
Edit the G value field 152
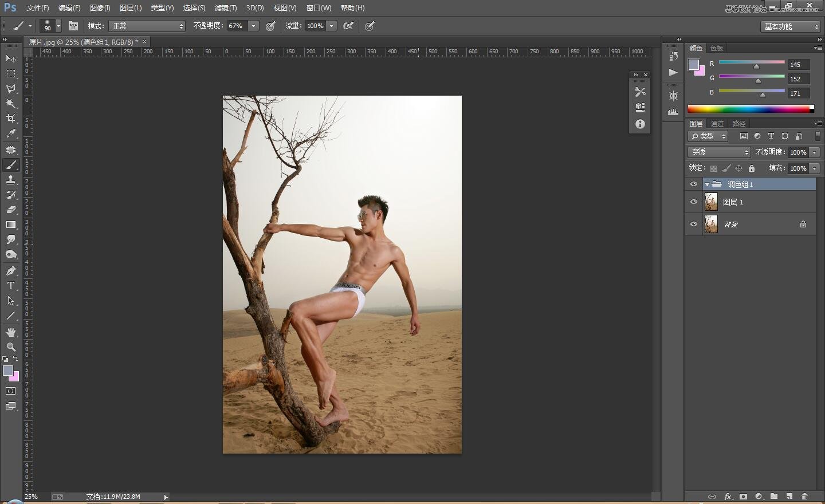pos(799,79)
